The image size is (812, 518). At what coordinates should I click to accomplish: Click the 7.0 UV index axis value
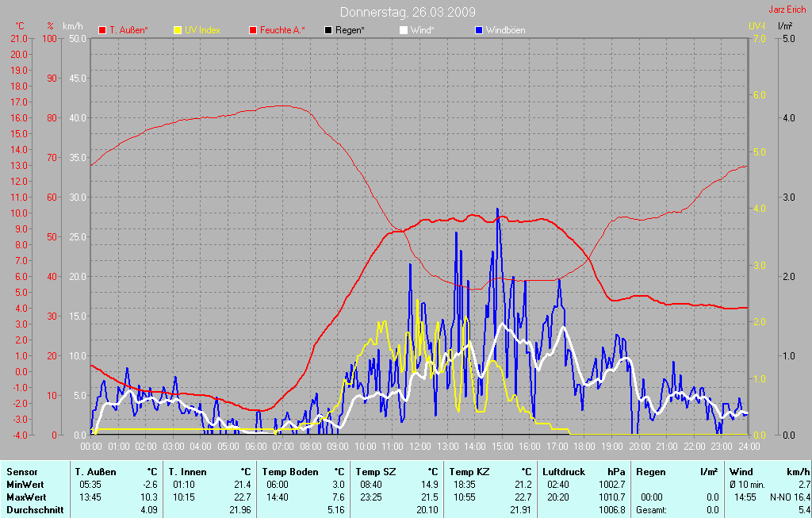pyautogui.click(x=759, y=38)
